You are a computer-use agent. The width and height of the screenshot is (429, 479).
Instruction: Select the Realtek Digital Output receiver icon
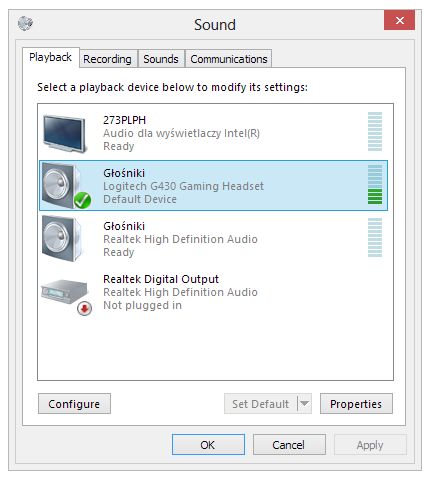pyautogui.click(x=65, y=291)
